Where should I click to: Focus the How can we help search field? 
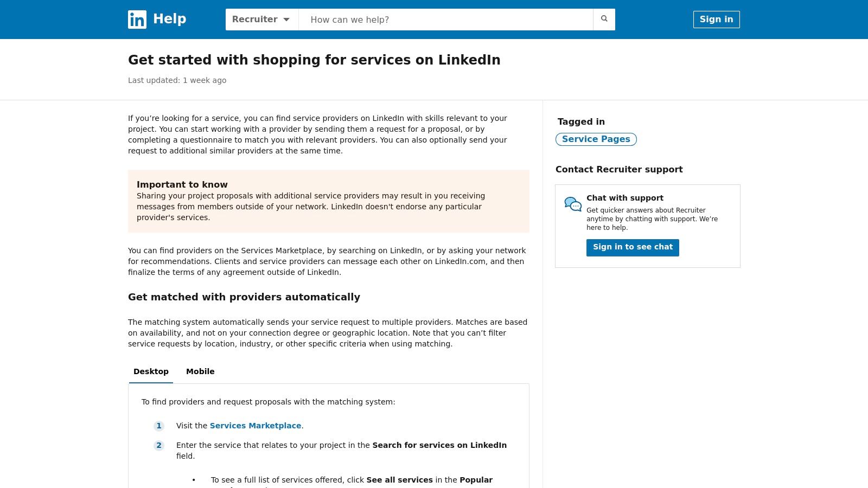(x=445, y=20)
